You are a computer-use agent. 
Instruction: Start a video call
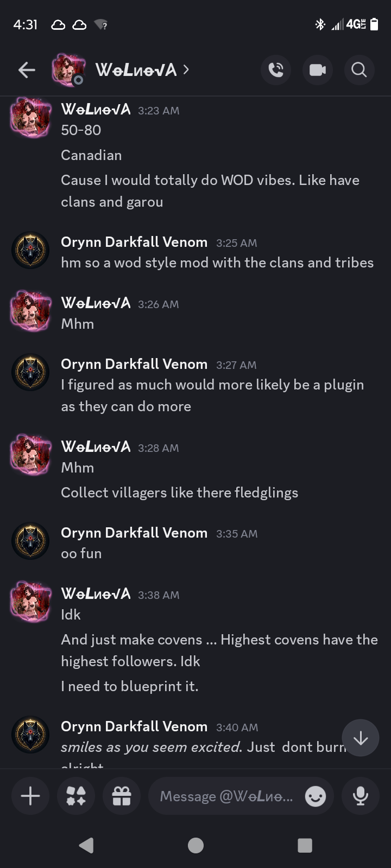pyautogui.click(x=318, y=70)
